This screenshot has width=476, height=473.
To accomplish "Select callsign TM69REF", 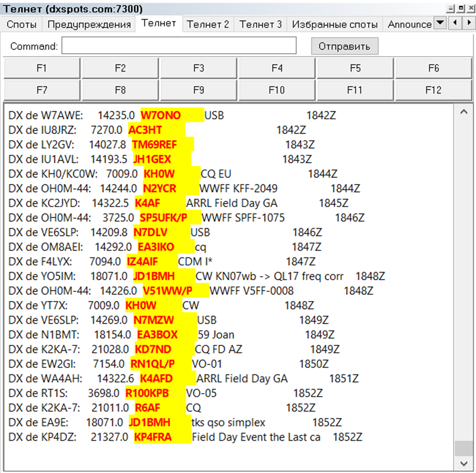I will click(154, 145).
